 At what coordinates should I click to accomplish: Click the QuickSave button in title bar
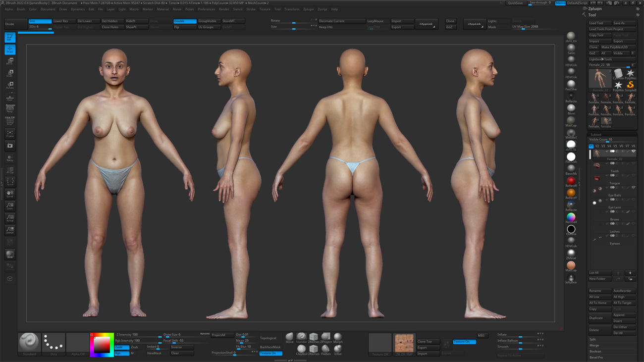tap(515, 3)
